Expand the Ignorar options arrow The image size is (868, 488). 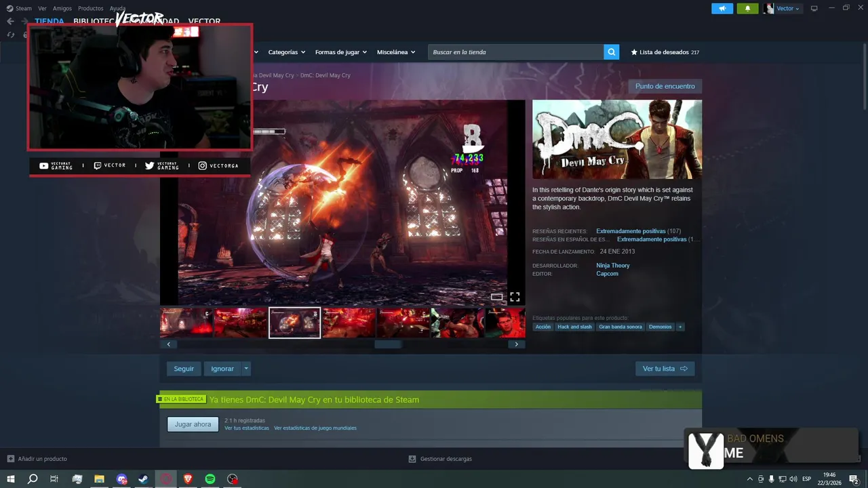coord(246,369)
